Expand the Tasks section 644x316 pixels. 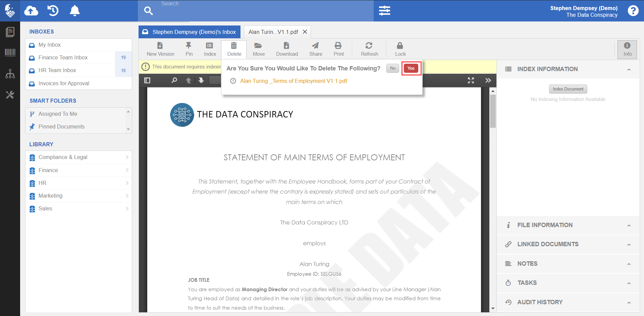click(x=629, y=283)
